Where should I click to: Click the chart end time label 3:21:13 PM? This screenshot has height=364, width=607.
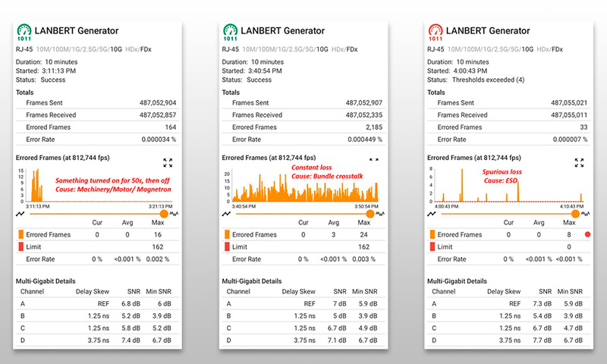pyautogui.click(x=161, y=206)
